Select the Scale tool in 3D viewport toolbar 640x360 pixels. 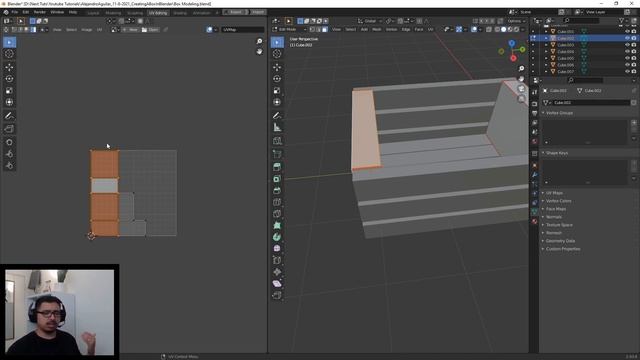click(x=277, y=90)
